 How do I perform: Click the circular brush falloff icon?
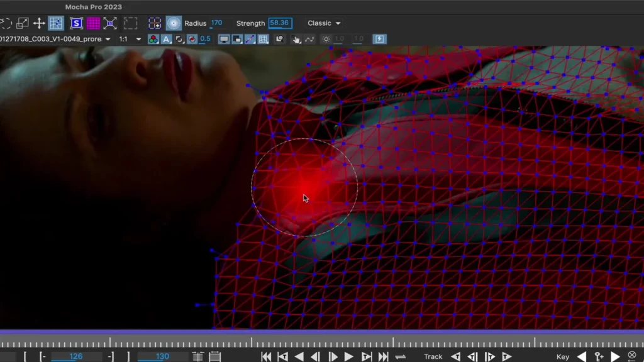174,23
